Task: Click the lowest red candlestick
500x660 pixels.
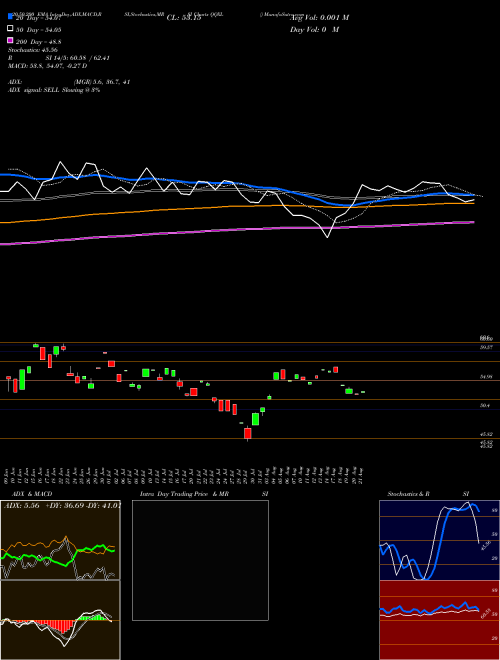Action: coord(247,434)
